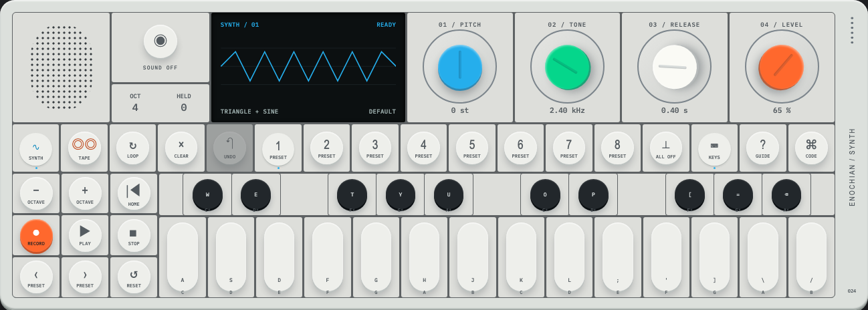
Task: Select PRESET 1
Action: pos(278,148)
